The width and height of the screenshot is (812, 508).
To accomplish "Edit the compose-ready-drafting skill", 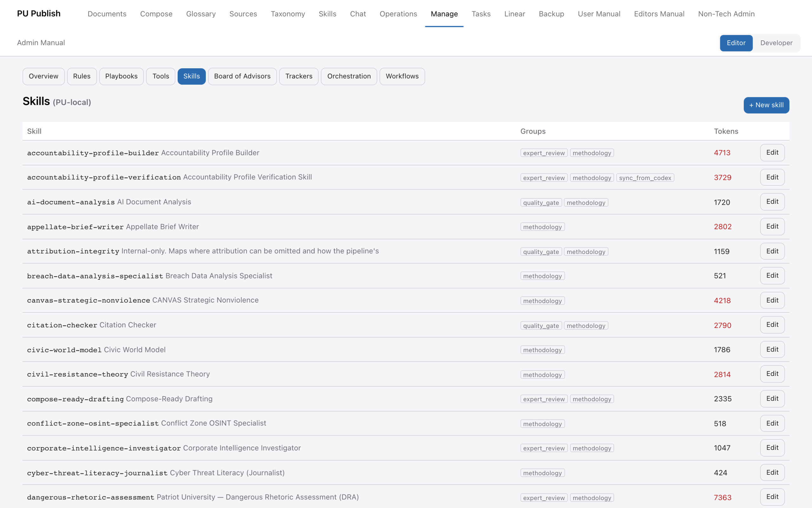I will [772, 398].
